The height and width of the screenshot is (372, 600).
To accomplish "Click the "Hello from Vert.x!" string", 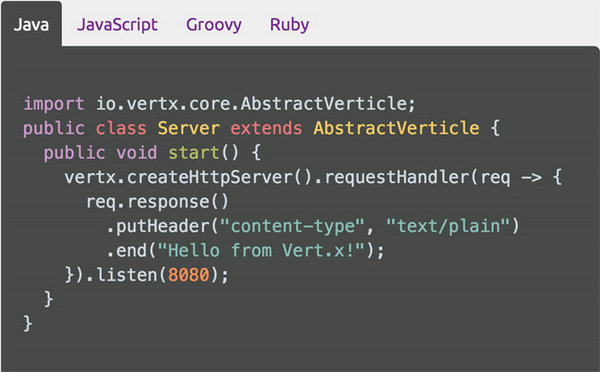I will (x=261, y=251).
